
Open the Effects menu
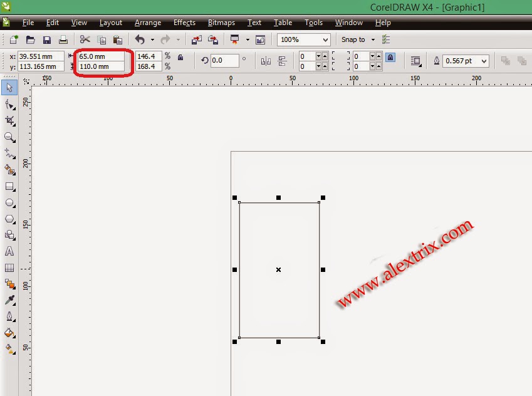(x=184, y=23)
